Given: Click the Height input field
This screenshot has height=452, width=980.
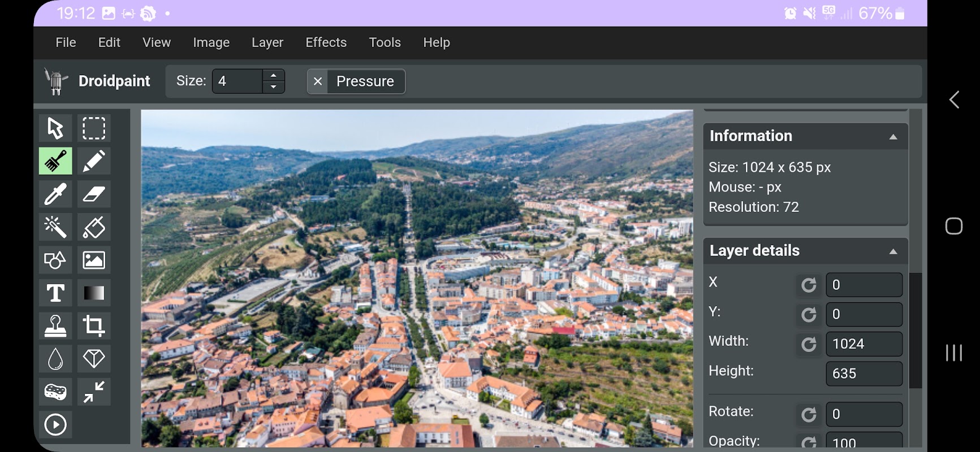Looking at the screenshot, I should pos(864,373).
